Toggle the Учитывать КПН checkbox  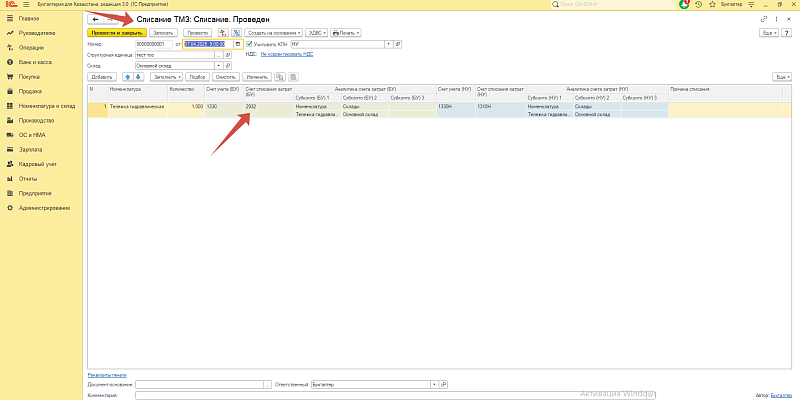(249, 44)
